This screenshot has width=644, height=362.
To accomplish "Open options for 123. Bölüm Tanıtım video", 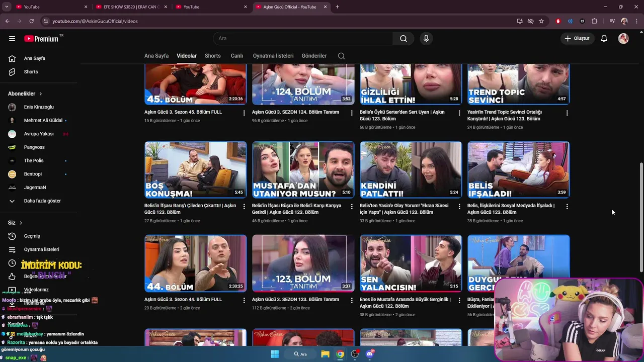I will (352, 300).
